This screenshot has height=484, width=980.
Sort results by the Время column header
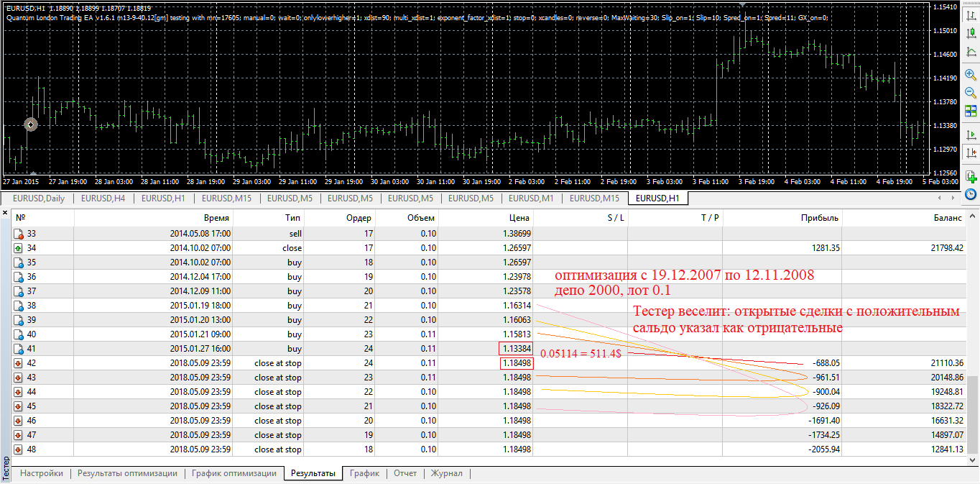[x=153, y=217]
